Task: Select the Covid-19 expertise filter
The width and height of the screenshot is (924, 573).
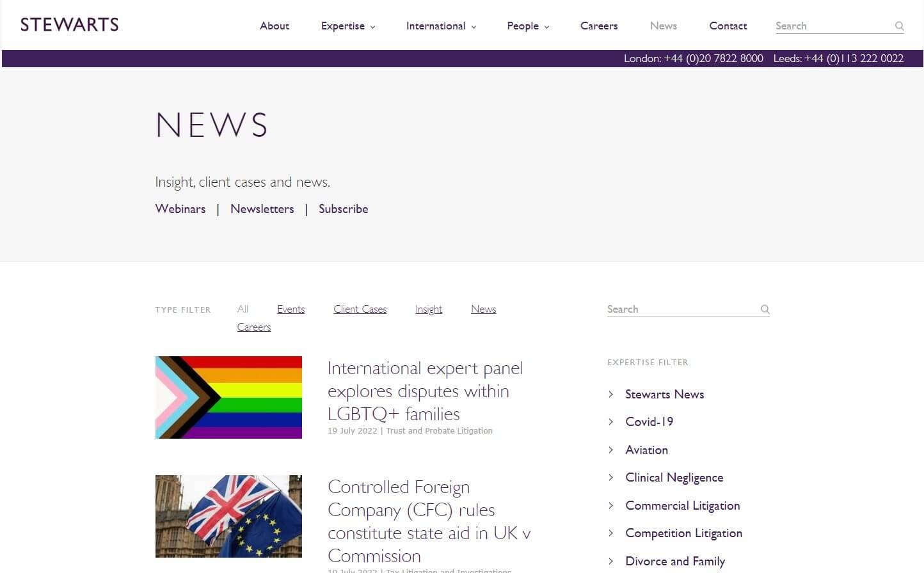Action: click(649, 422)
